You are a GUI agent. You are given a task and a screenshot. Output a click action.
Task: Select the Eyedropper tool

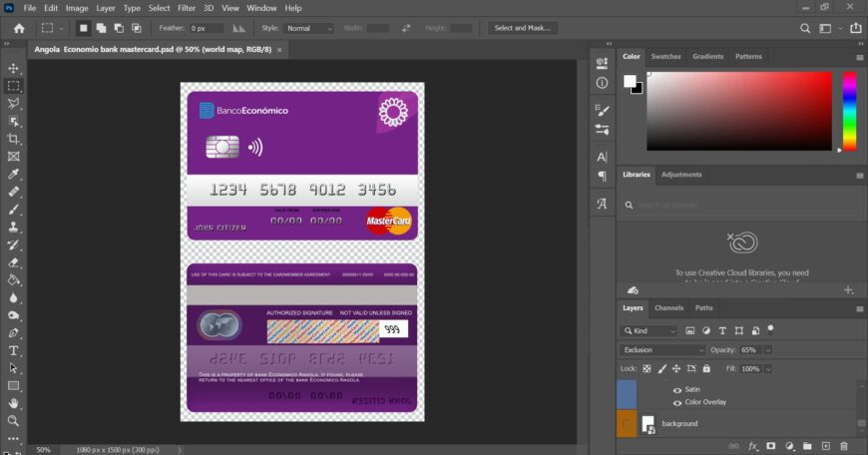click(13, 175)
